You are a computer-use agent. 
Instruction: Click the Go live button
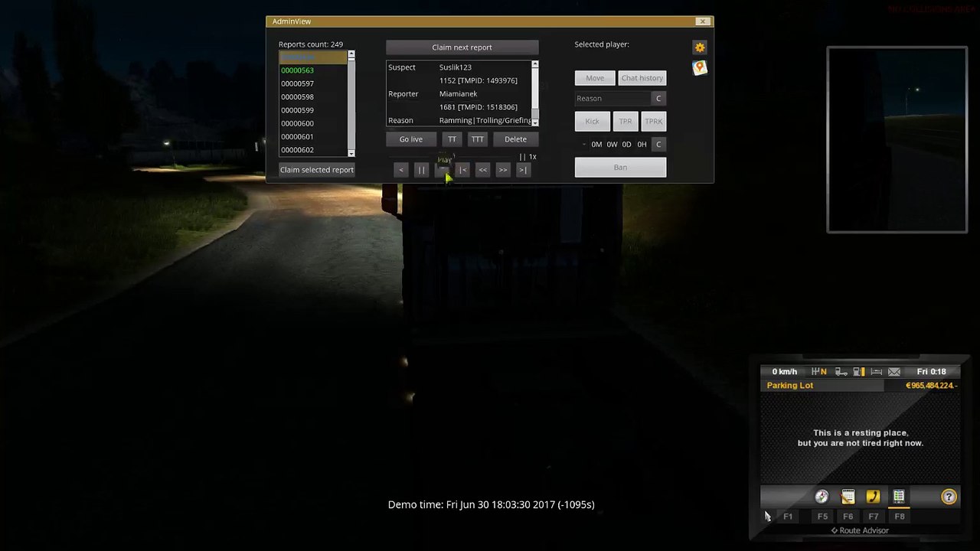point(411,139)
